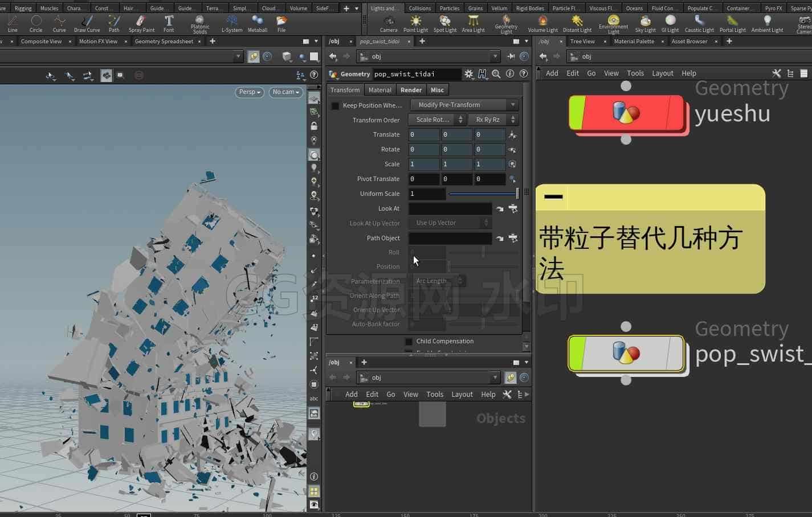Open the Font tool from the shelf
This screenshot has height=517, width=812.
pos(169,24)
